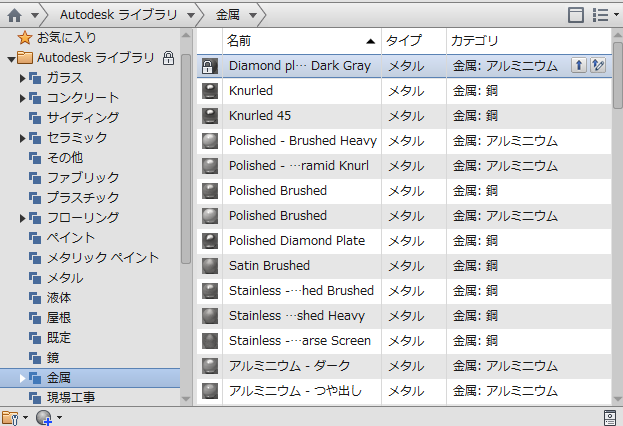Select Knurled 45 material name
Screen dimensions: 623x426
click(x=260, y=116)
